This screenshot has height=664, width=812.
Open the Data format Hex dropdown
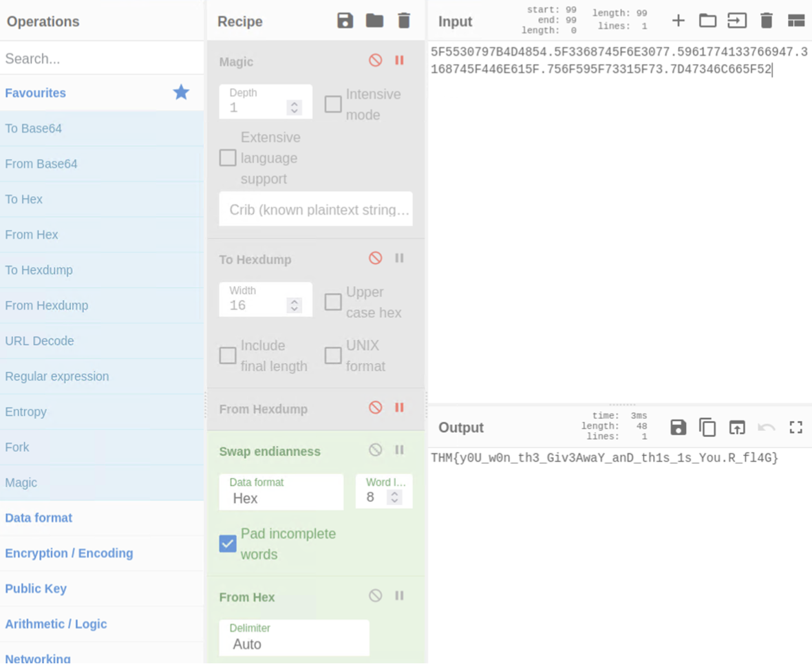click(281, 492)
